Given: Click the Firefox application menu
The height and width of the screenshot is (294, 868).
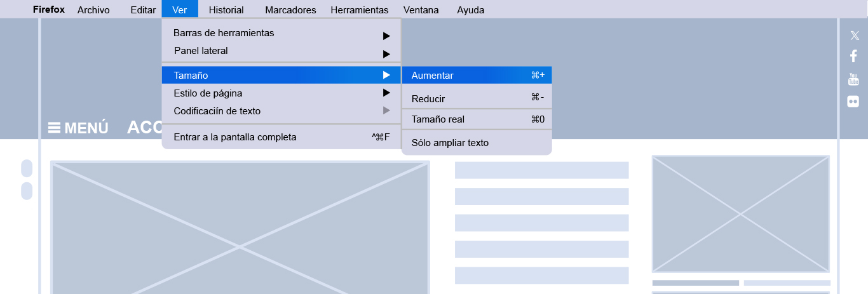Looking at the screenshot, I should pyautogui.click(x=49, y=10).
